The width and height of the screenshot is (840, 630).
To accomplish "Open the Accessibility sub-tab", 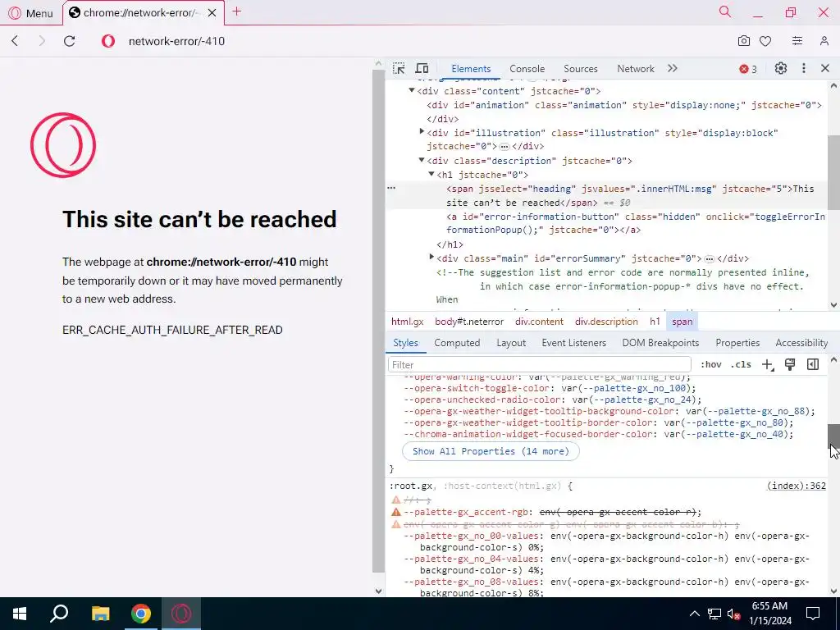I will click(x=801, y=343).
